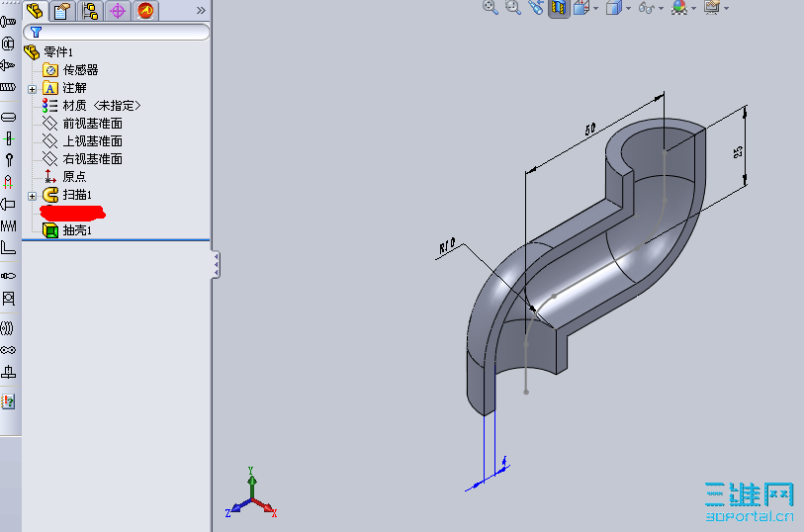This screenshot has height=532, width=804.
Task: Expand the 注解 annotations node
Action: click(x=32, y=89)
